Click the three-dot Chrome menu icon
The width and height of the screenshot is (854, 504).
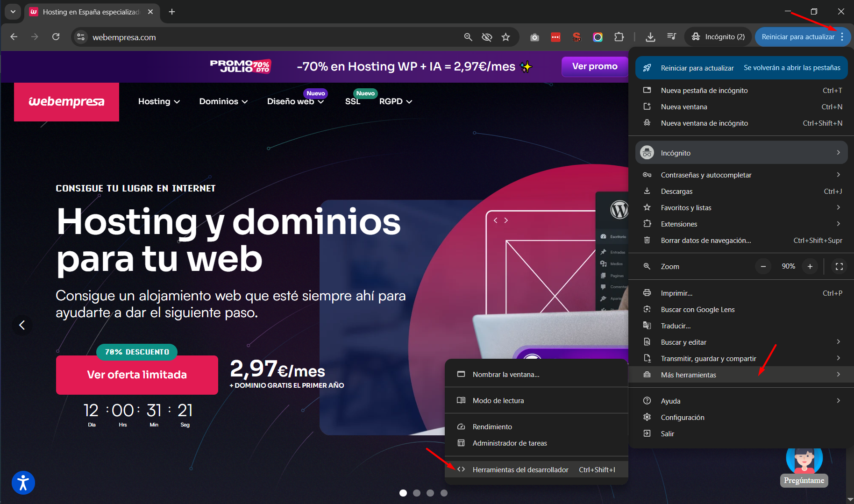point(842,37)
